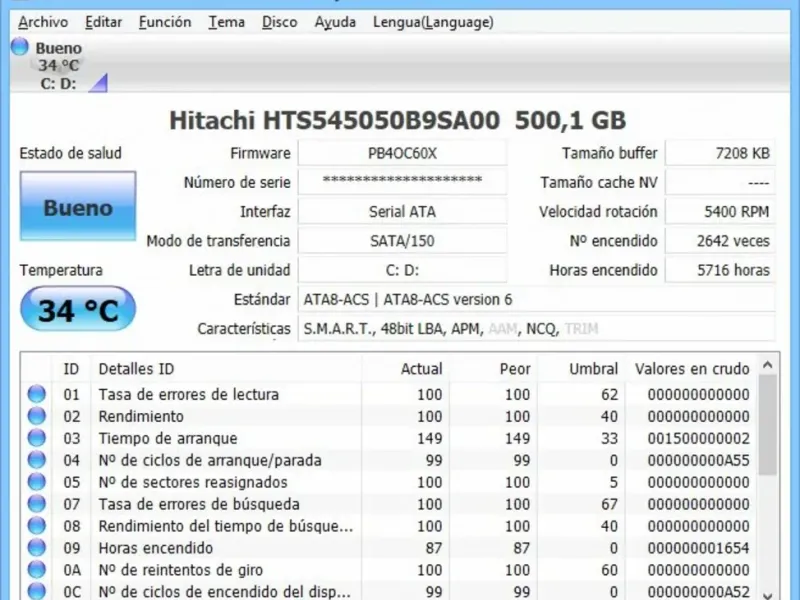Viewport: 800px width, 600px height.
Task: Click the masked Número de serie field
Action: click(403, 182)
